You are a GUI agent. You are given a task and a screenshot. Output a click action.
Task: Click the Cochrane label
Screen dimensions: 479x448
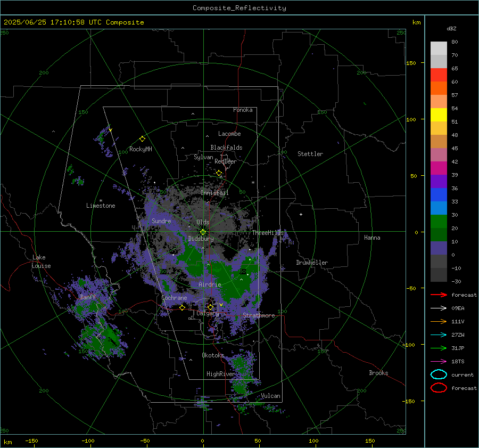pyautogui.click(x=174, y=298)
